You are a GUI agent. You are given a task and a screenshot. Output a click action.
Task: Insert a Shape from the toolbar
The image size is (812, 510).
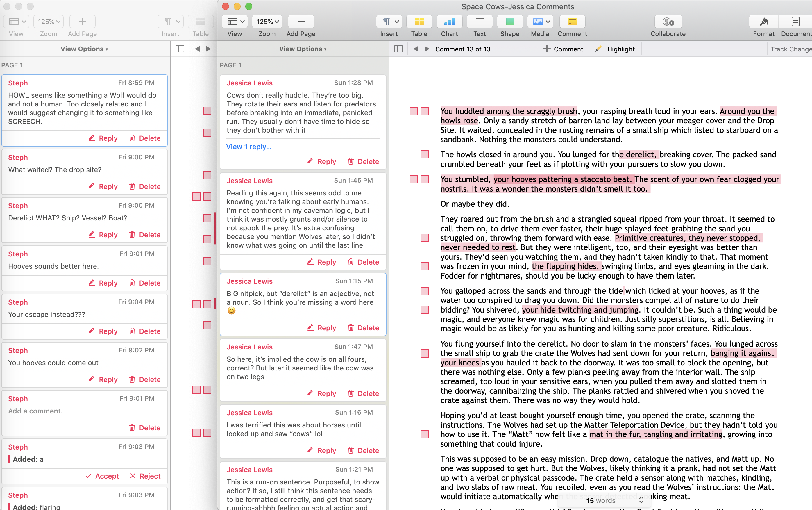coord(510,22)
